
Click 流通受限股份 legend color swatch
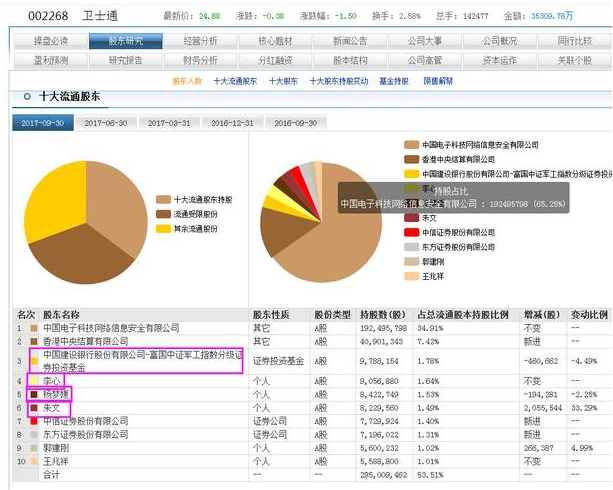(163, 214)
